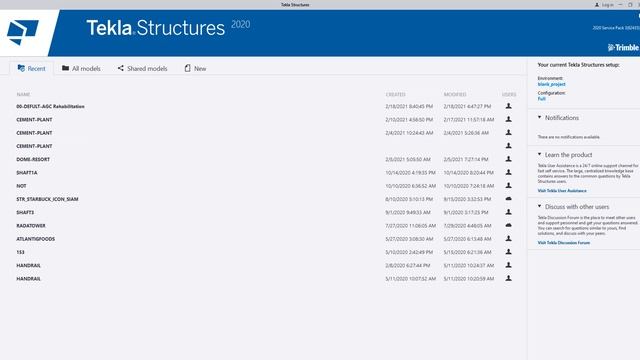640x360 pixels.
Task: Collapse the Learn the product section
Action: [539, 155]
